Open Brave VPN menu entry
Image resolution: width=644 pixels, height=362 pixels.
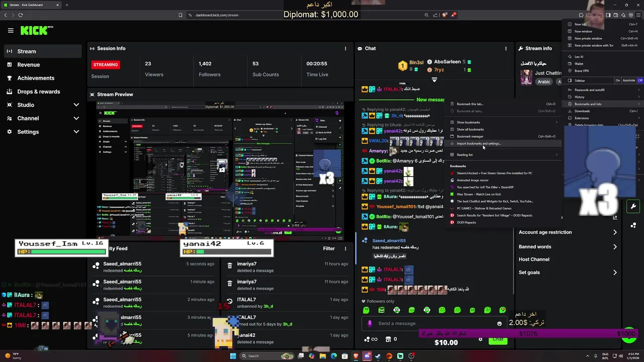click(604, 71)
